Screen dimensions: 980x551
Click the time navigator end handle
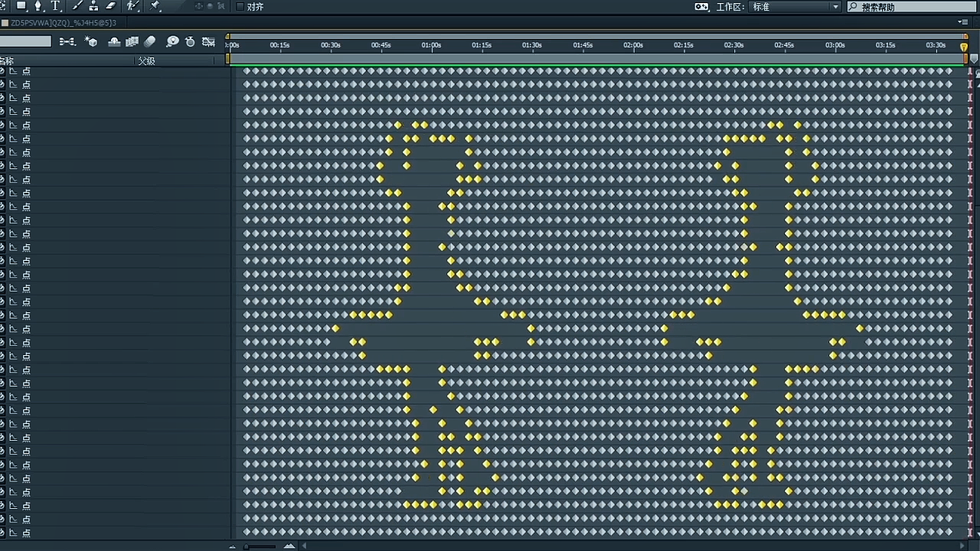pos(965,36)
